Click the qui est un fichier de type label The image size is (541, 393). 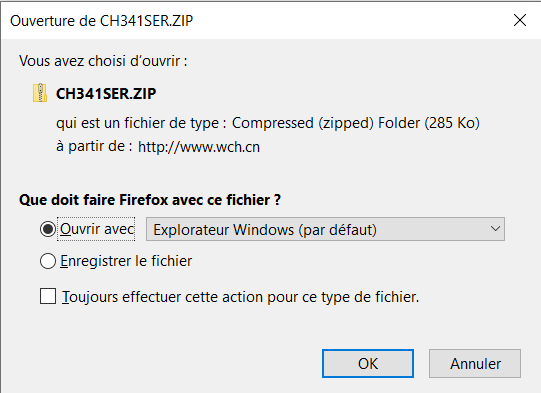tap(141, 123)
